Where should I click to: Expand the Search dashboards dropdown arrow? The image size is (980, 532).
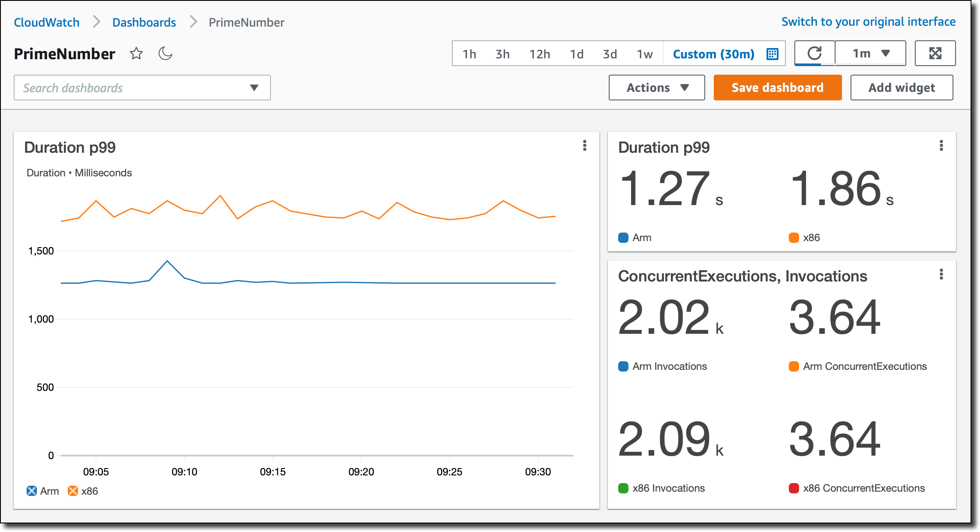254,88
